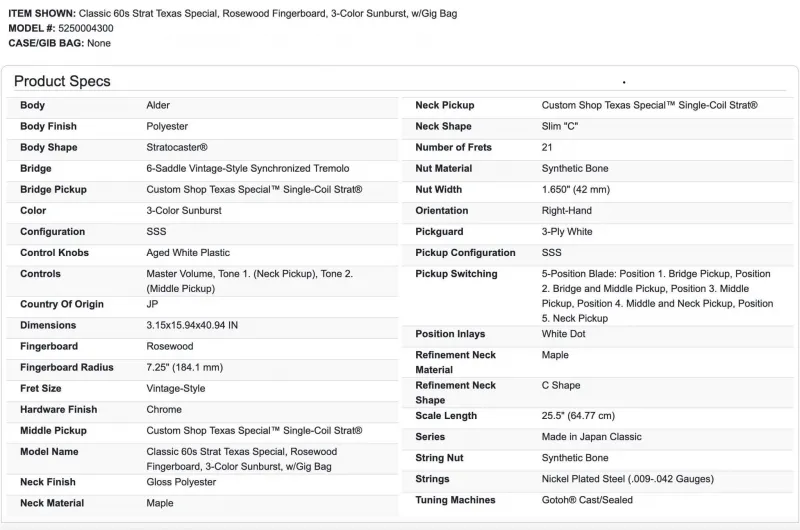Click the 7.25" fingerboard radius value
Screen dimensions: 800x530
184,367
